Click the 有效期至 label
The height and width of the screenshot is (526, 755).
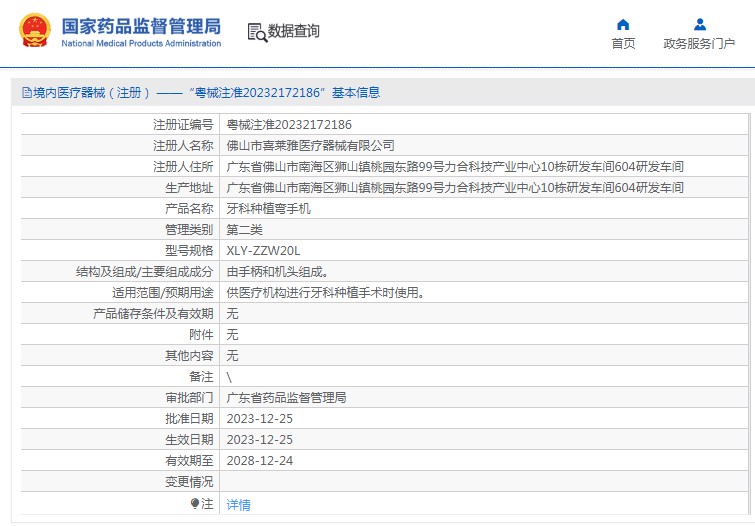click(x=189, y=461)
